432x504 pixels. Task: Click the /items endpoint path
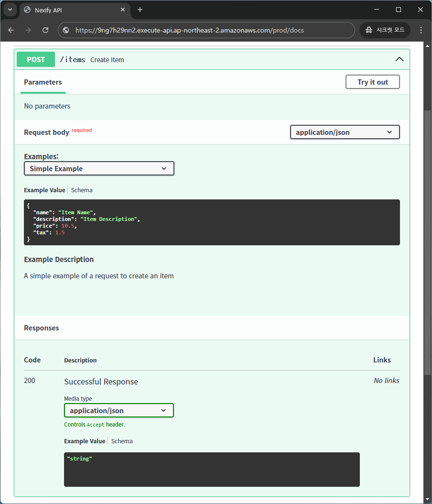(73, 59)
